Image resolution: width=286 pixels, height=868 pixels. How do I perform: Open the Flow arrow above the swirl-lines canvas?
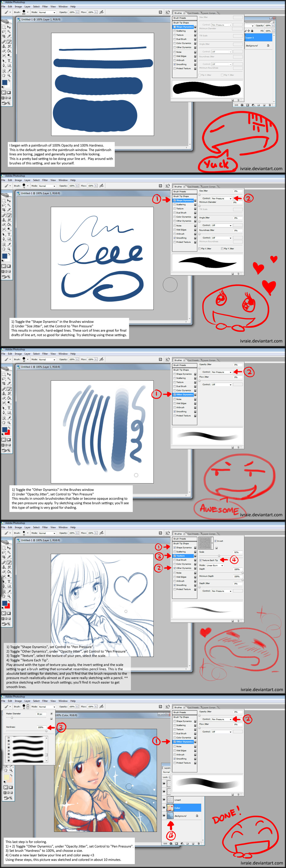click(x=96, y=186)
